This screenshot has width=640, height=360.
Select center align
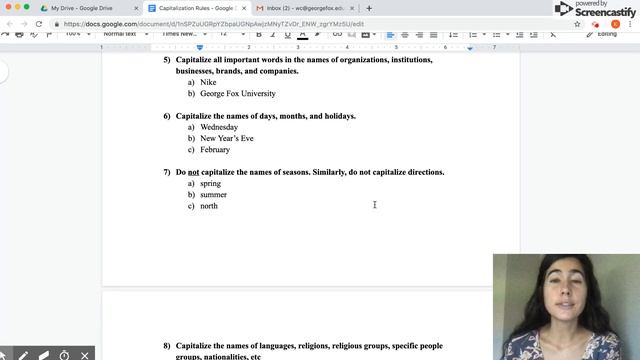coord(405,35)
